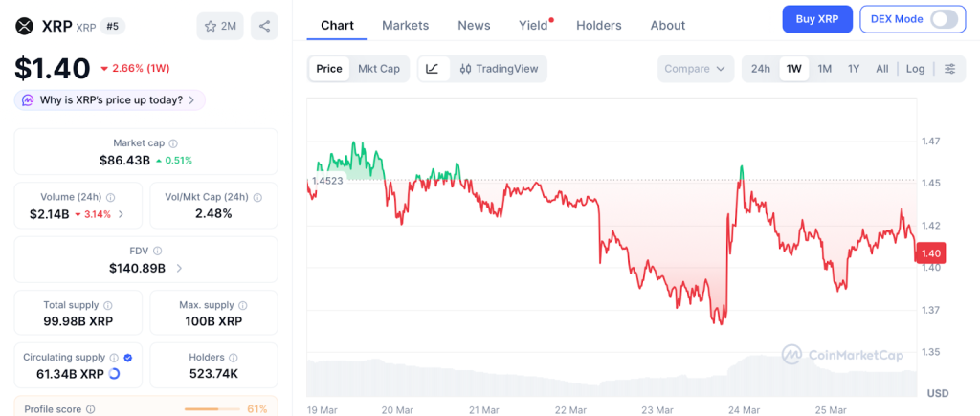Viewport: 980px width, 416px height.
Task: Switch to the line chart icon view
Action: click(433, 69)
